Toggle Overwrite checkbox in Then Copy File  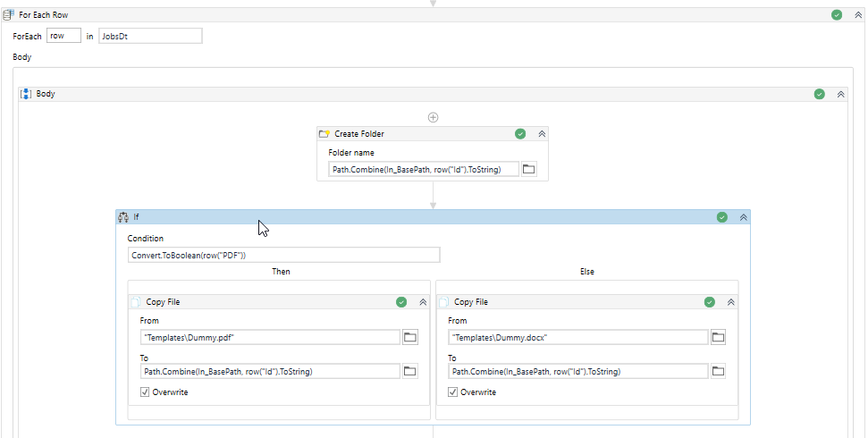click(x=145, y=392)
